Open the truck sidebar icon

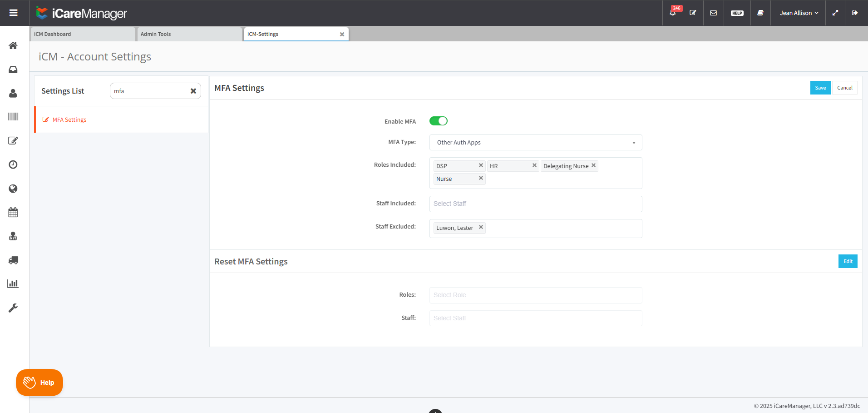(13, 260)
